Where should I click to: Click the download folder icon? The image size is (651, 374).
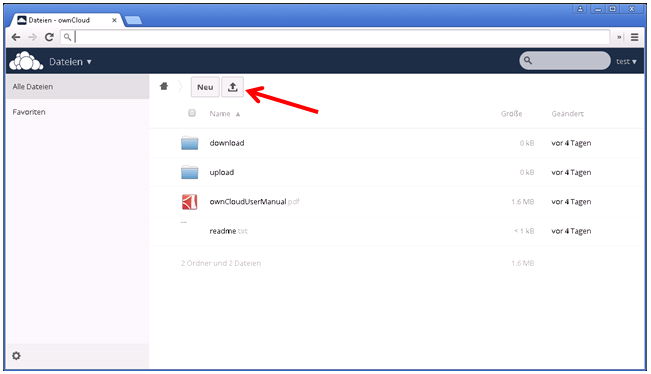(x=190, y=143)
